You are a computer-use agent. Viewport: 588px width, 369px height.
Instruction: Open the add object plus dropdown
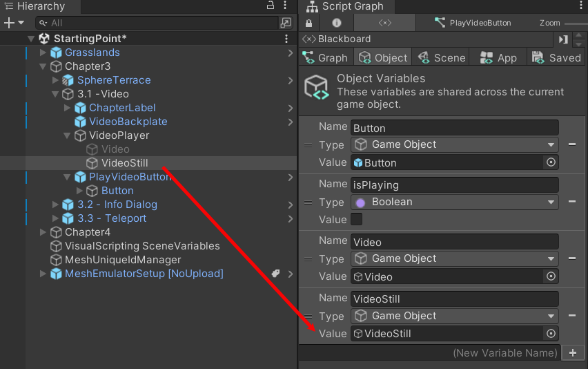[14, 23]
